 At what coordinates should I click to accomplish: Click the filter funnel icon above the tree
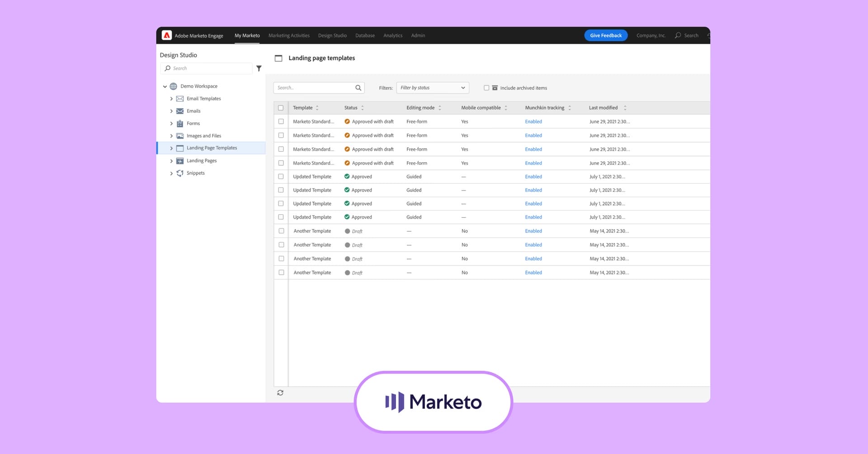pyautogui.click(x=259, y=68)
